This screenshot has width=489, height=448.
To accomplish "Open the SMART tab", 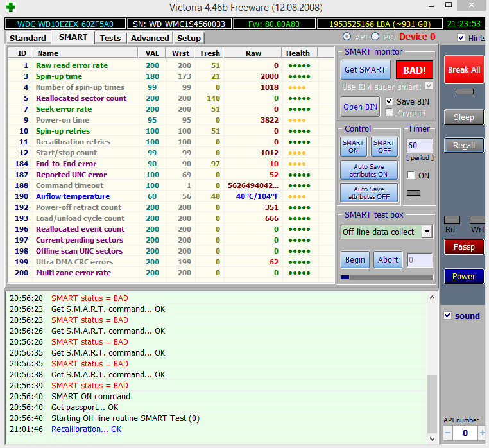I will coord(73,37).
